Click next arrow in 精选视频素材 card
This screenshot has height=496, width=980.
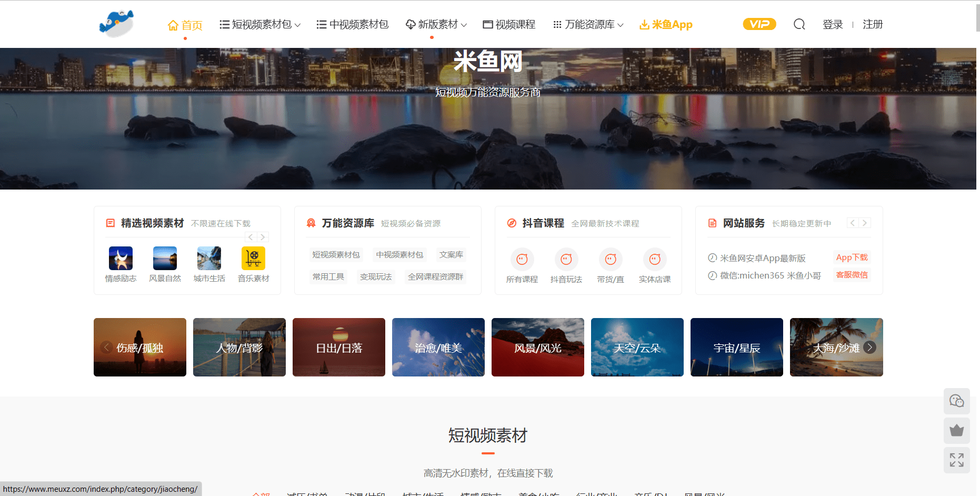[x=263, y=237]
